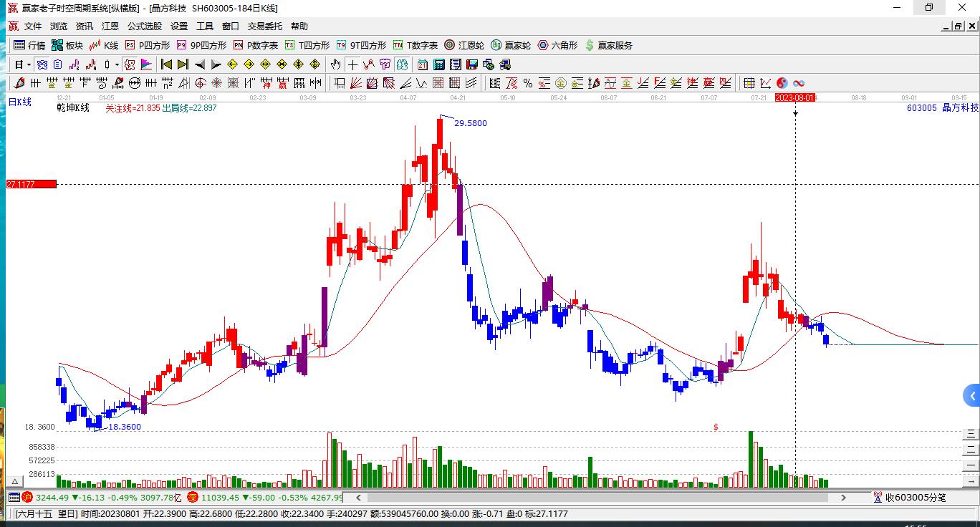Click the black right arrow icon
Viewport: 980px width, 527px height.
pyautogui.click(x=216, y=64)
